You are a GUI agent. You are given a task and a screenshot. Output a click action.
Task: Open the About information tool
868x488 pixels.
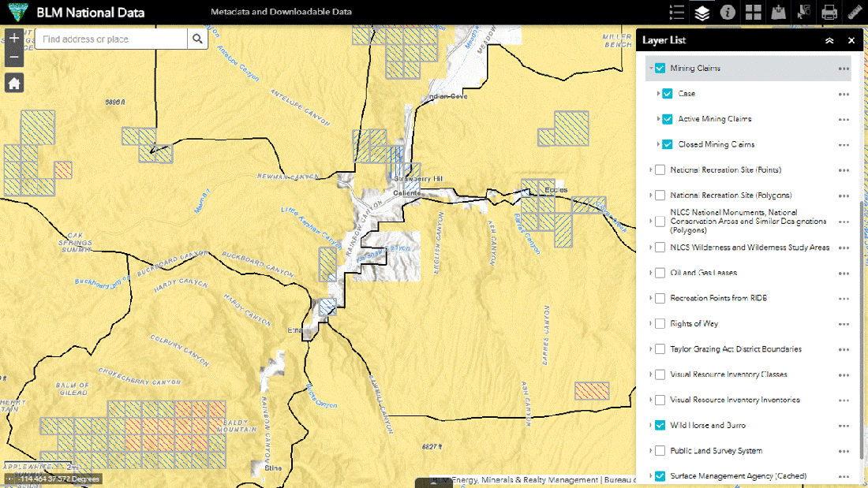point(728,12)
